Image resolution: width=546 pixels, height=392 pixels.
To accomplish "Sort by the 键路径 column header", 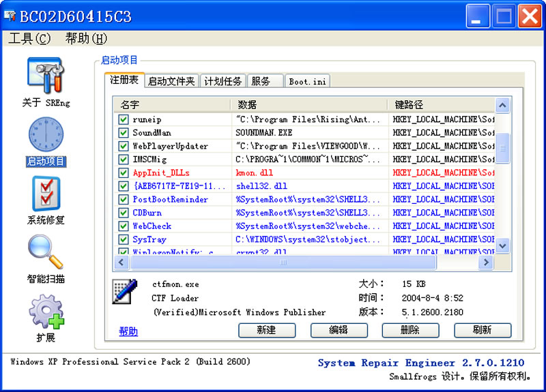I will 441,105.
